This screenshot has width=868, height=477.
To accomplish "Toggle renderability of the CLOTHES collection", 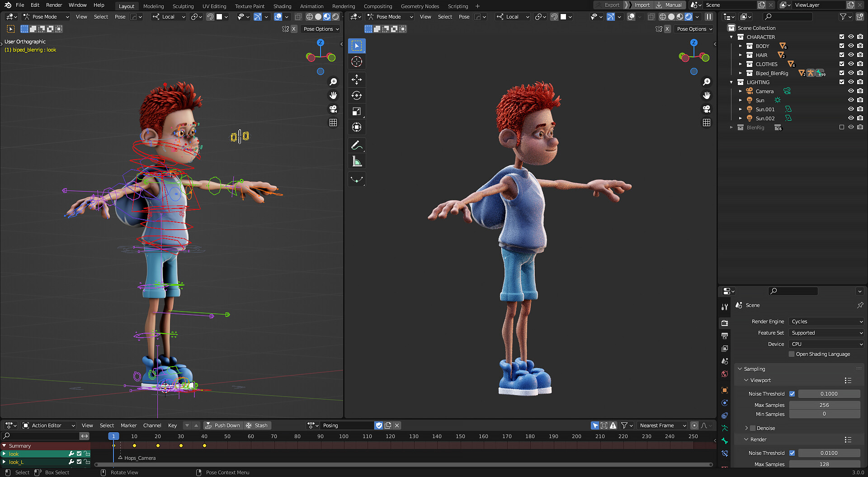I will point(860,64).
